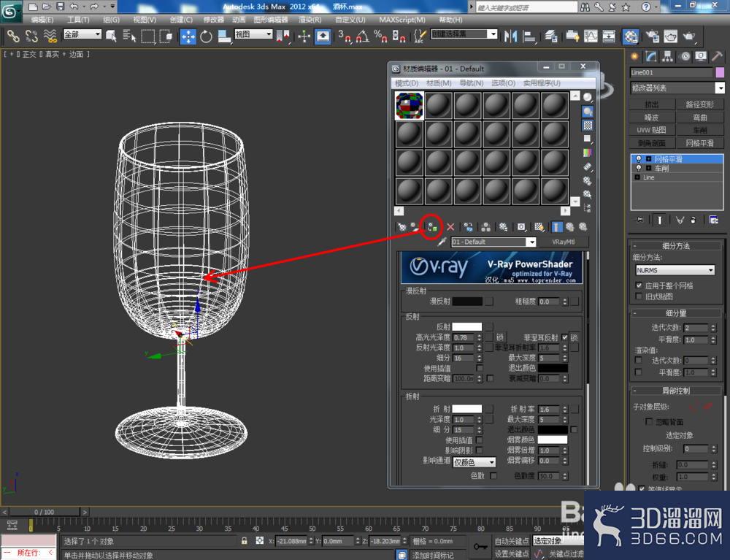Open Select by Name list

pyautogui.click(x=129, y=36)
